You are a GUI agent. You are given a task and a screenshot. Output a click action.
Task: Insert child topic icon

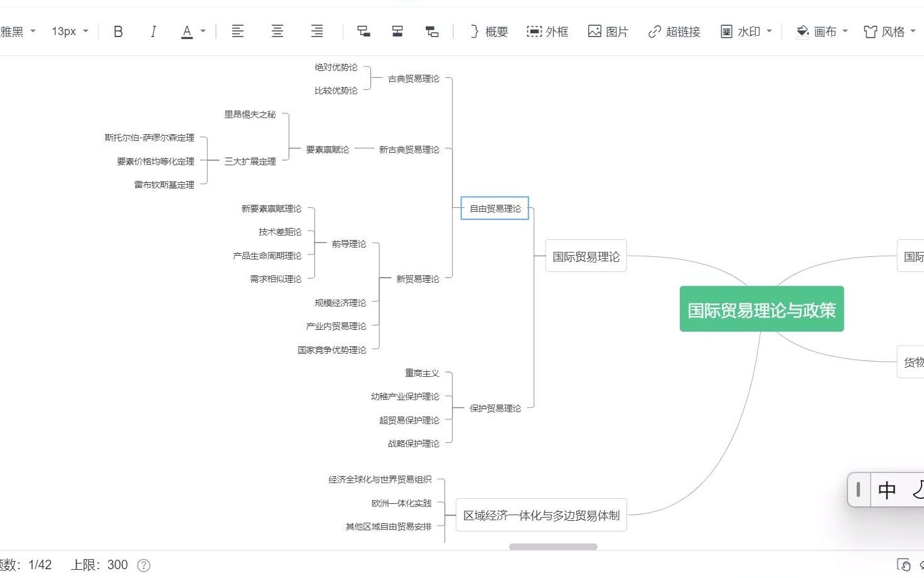point(363,31)
